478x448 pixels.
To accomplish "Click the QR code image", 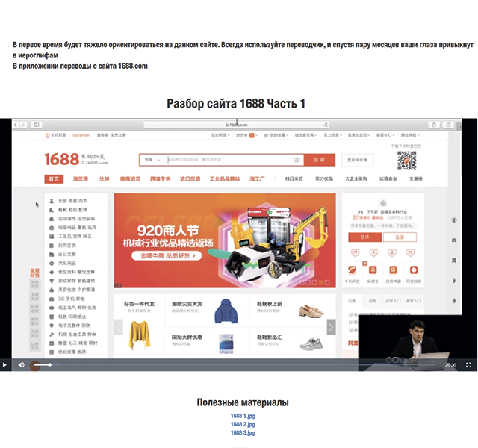I will [406, 160].
